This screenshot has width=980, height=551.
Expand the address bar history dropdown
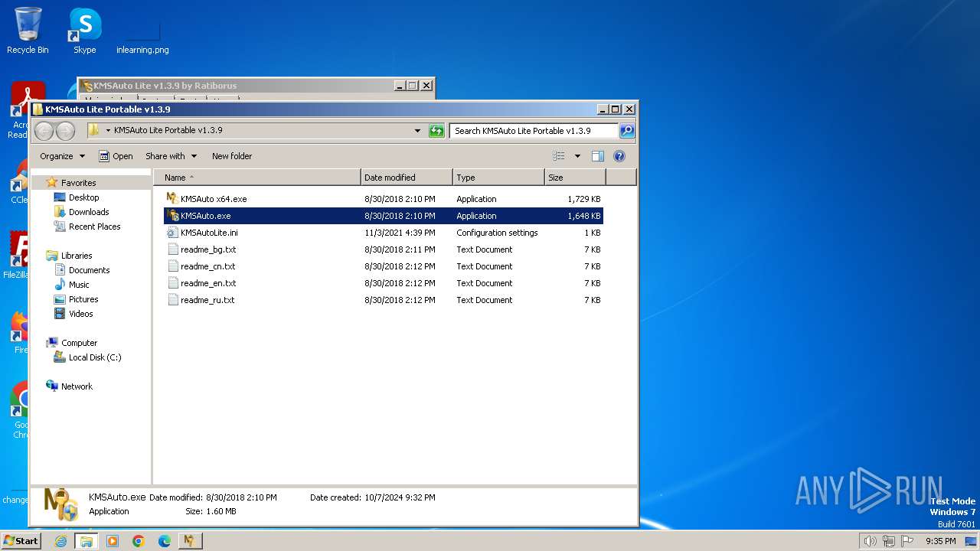[417, 131]
